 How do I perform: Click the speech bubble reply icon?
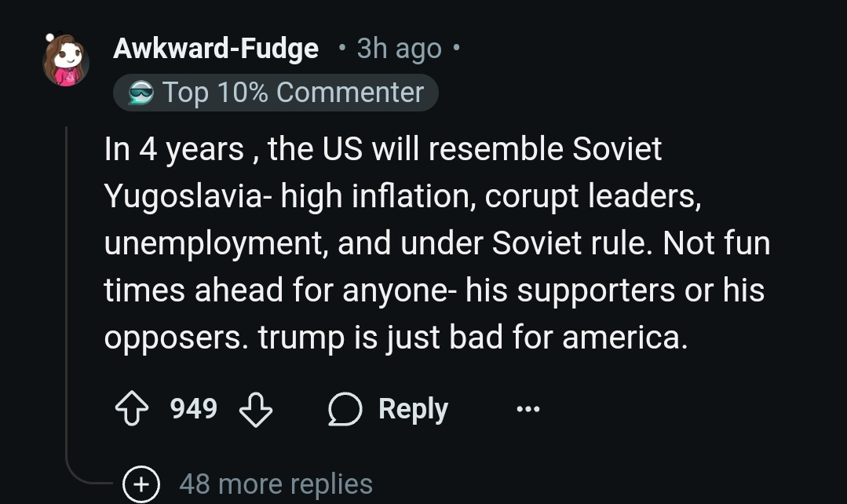[345, 409]
